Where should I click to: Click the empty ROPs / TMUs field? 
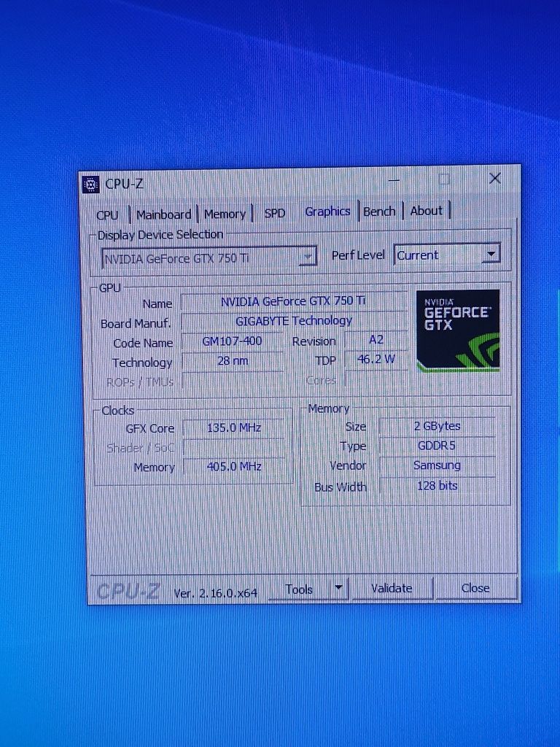click(x=233, y=381)
